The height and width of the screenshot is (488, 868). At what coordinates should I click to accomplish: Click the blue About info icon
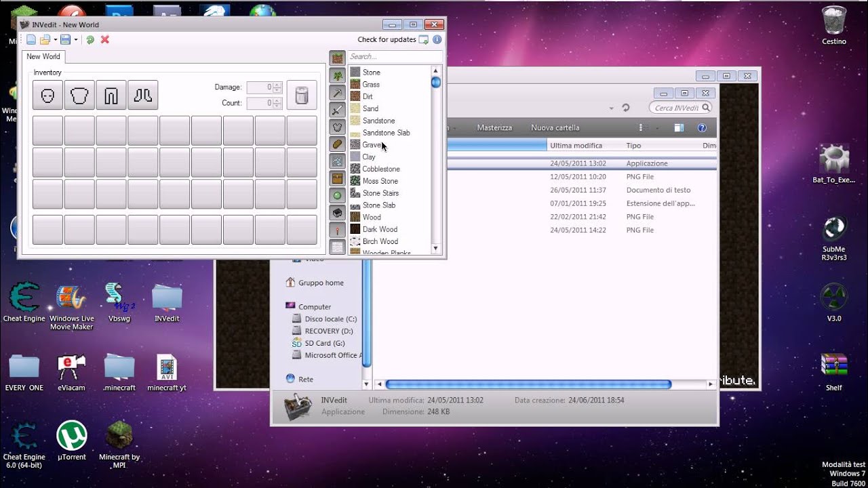click(x=437, y=40)
